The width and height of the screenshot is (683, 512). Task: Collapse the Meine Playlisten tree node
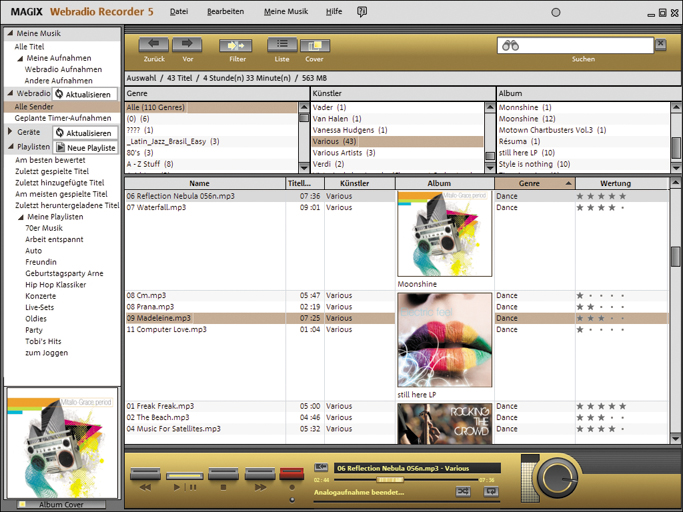(x=20, y=217)
